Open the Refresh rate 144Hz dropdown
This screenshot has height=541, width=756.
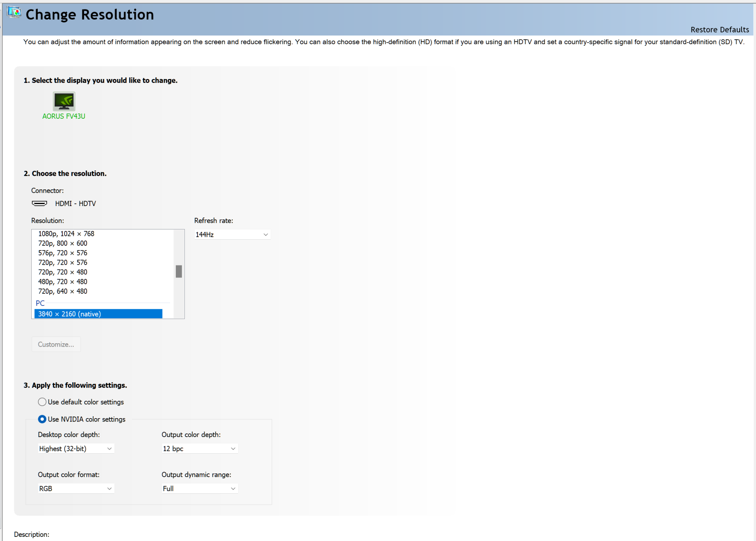(x=232, y=235)
